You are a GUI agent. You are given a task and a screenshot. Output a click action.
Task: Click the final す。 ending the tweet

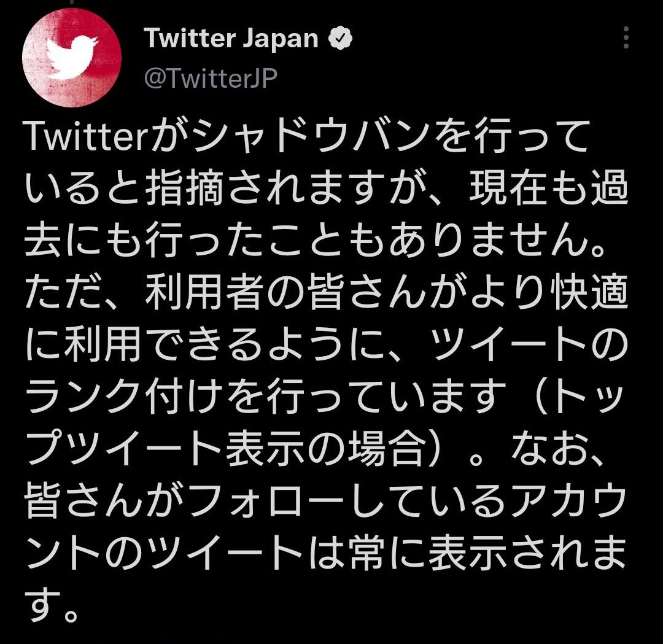52,605
